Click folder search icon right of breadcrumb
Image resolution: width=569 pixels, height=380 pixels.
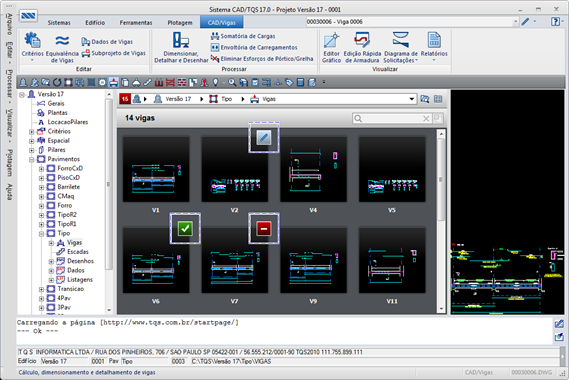coord(425,99)
